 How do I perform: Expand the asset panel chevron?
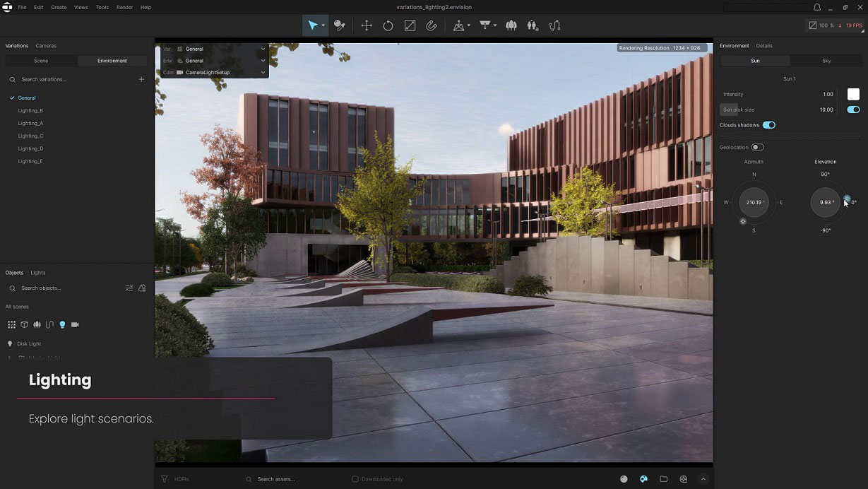[x=703, y=479]
